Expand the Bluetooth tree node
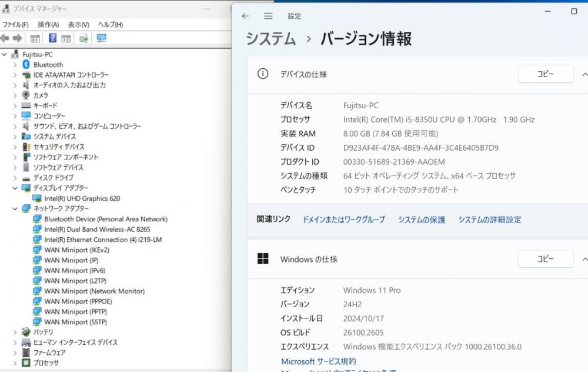Viewport: 588px width, 372px height. tap(15, 65)
